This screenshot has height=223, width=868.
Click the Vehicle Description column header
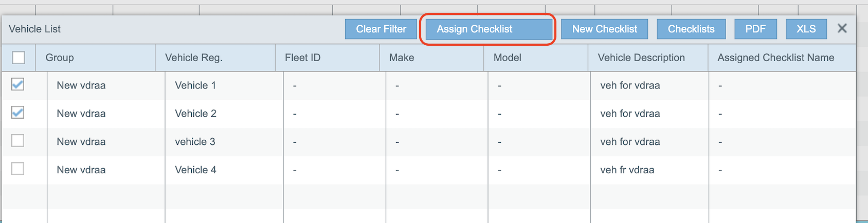pos(641,58)
